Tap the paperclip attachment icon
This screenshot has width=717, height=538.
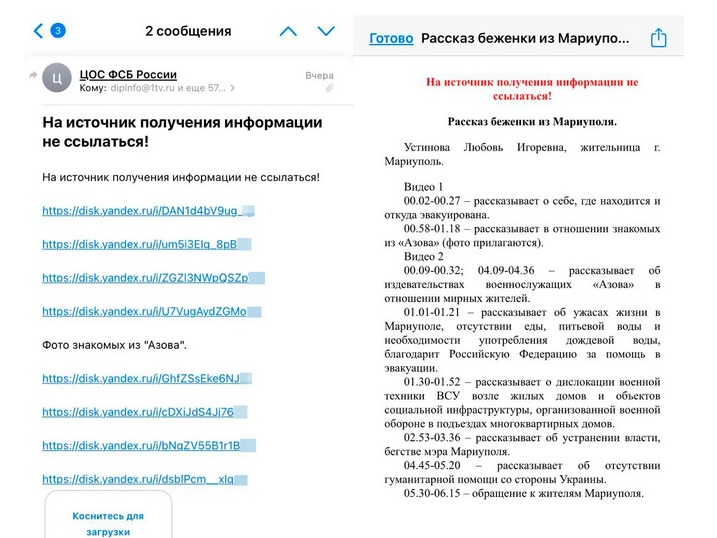pos(329,88)
